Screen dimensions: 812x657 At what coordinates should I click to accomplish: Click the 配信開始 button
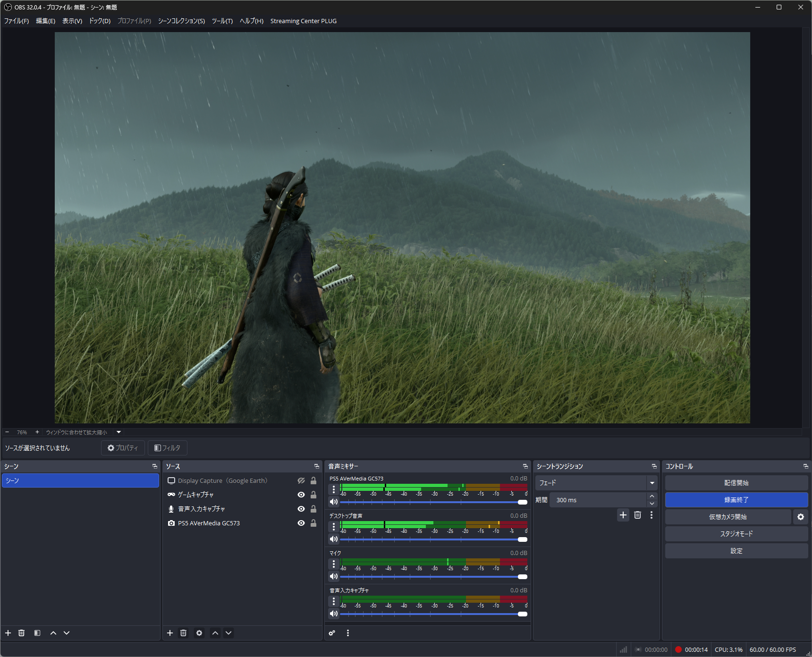pos(736,483)
